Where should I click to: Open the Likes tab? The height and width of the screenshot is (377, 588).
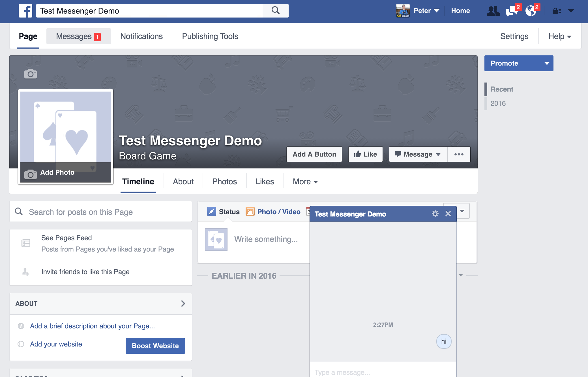[x=265, y=181]
